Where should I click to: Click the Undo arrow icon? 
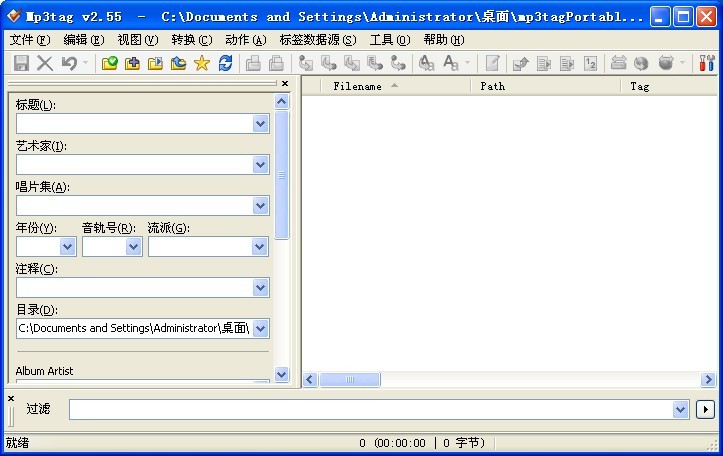click(x=69, y=63)
